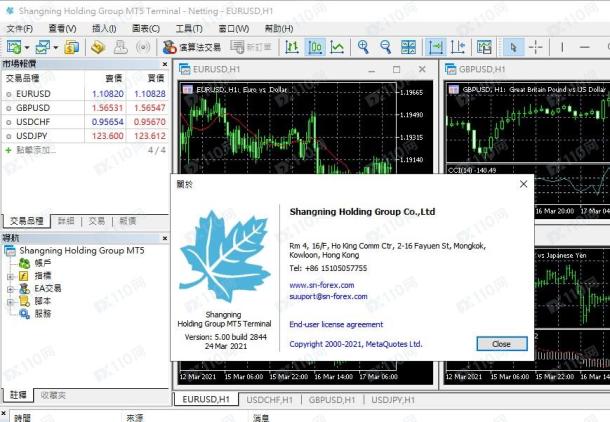Select the crosshair tool
The width and height of the screenshot is (610, 422).
536,47
